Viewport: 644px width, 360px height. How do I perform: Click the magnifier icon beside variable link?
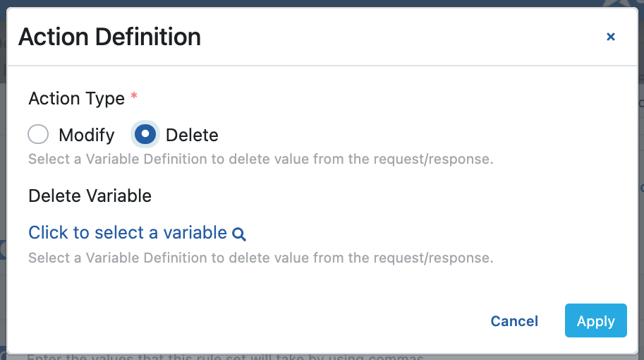(x=239, y=234)
